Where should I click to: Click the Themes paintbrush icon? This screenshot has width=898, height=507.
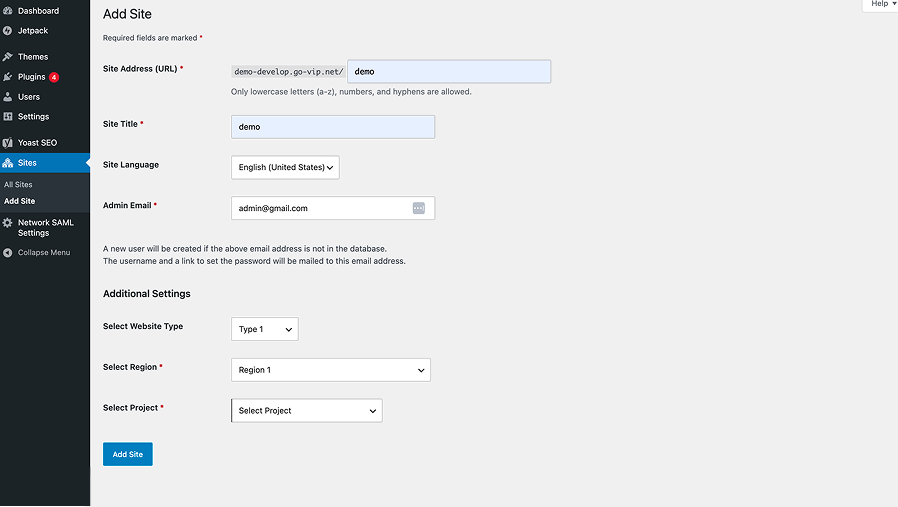coord(7,57)
